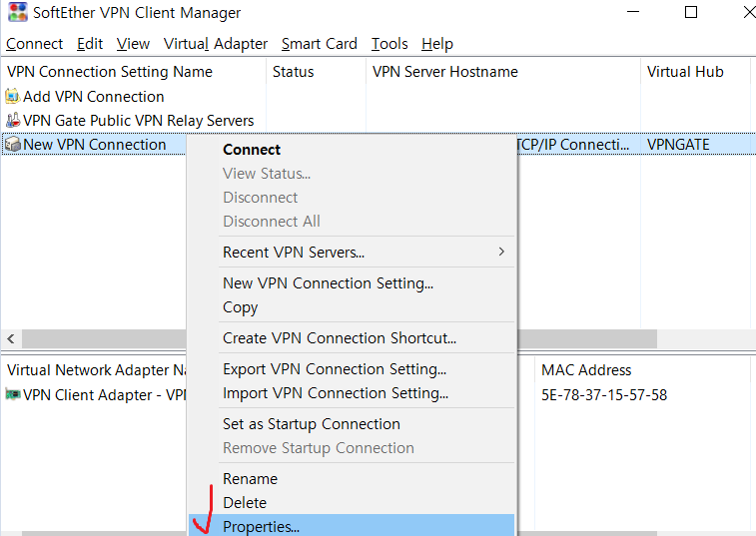The image size is (756, 536).
Task: Click the SoftEther VPN Client Manager title icon
Action: (18, 12)
